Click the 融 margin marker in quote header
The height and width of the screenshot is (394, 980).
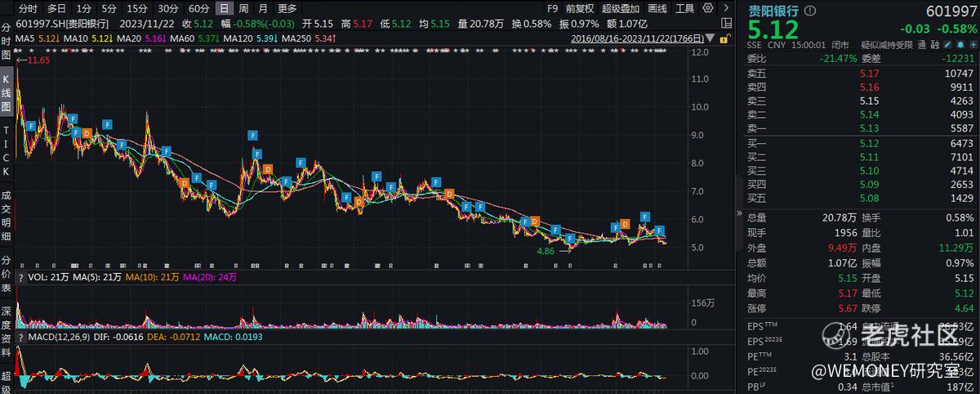tap(934, 46)
